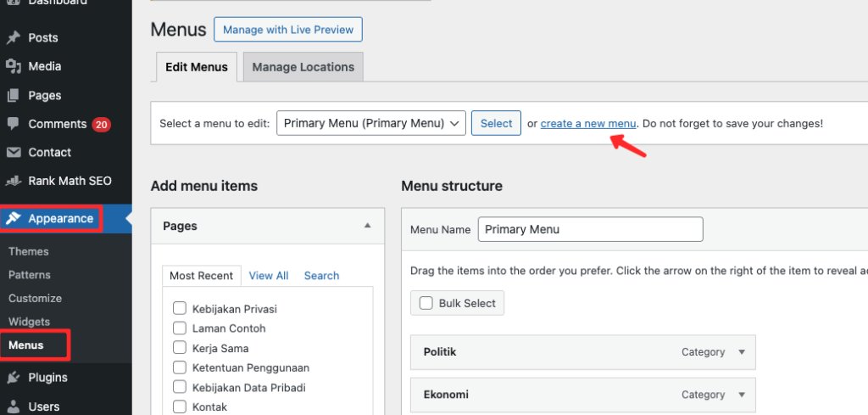Click the Rank Math SEO icon

[x=14, y=181]
